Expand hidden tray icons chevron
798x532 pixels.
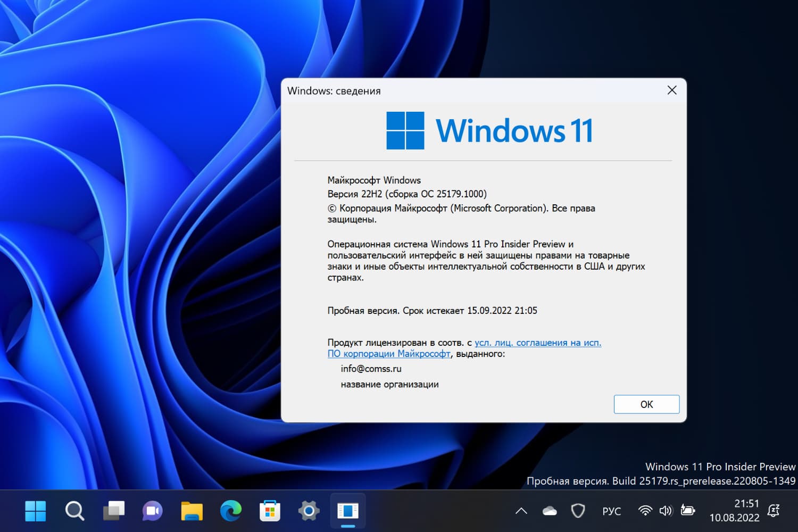coord(521,511)
